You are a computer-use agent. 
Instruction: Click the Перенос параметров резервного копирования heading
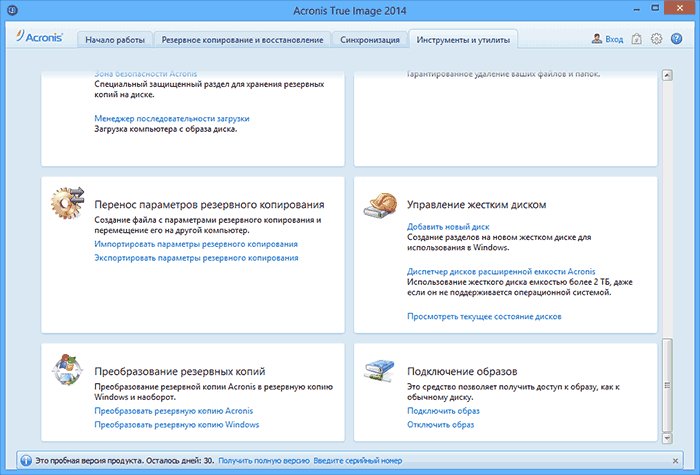(209, 205)
